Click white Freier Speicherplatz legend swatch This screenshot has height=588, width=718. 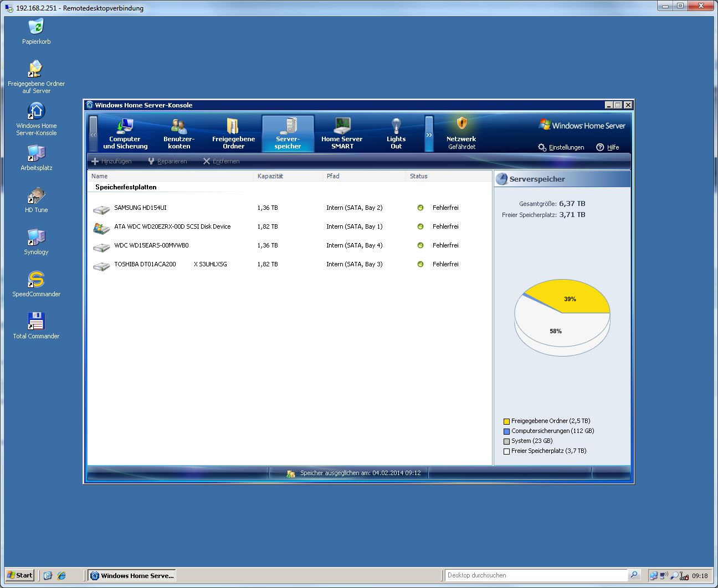click(x=506, y=451)
